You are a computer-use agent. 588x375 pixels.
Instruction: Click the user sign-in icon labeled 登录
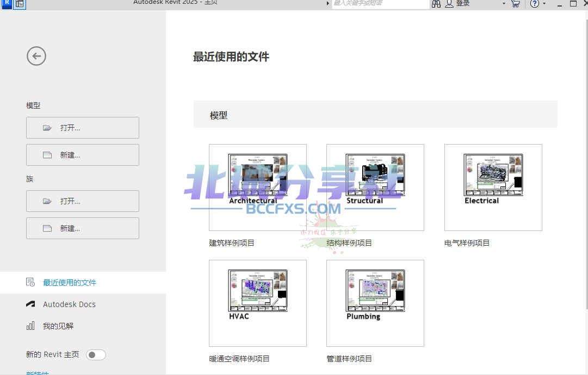click(449, 4)
